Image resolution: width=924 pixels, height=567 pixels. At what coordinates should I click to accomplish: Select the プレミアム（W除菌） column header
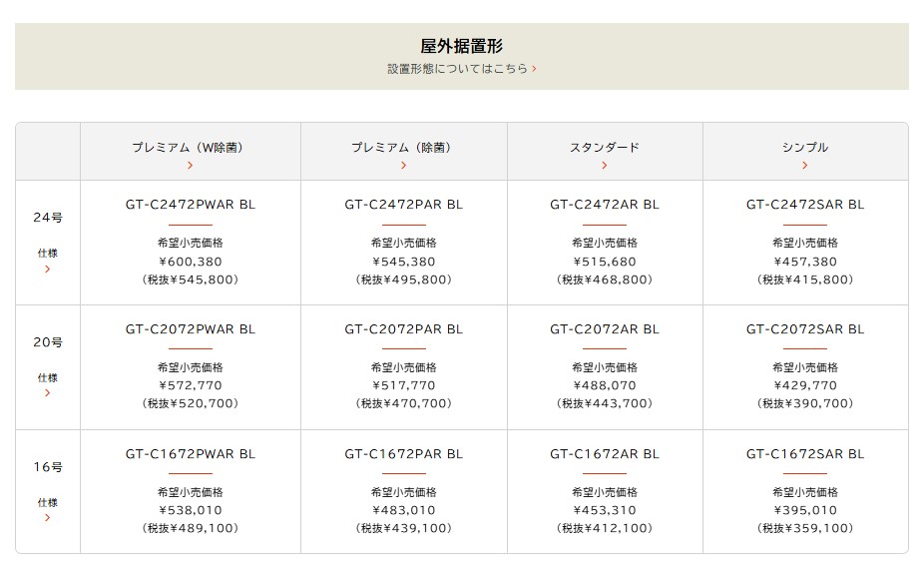190,148
